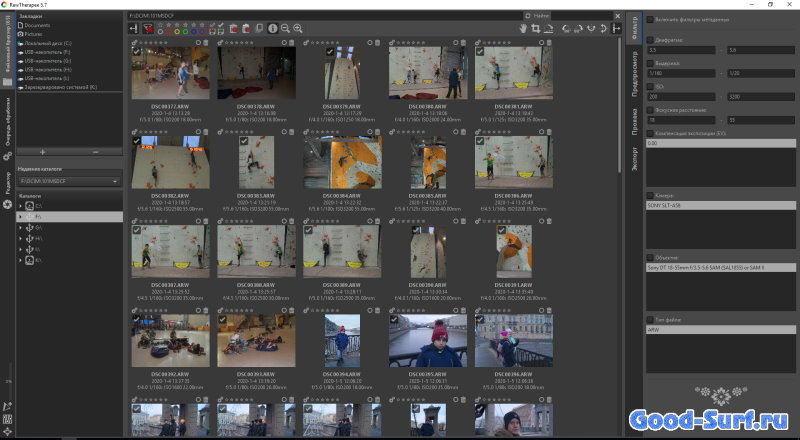Viewport: 800px width, 440px height.
Task: Select thumbnail DSC00395.ARW
Action: click(428, 340)
